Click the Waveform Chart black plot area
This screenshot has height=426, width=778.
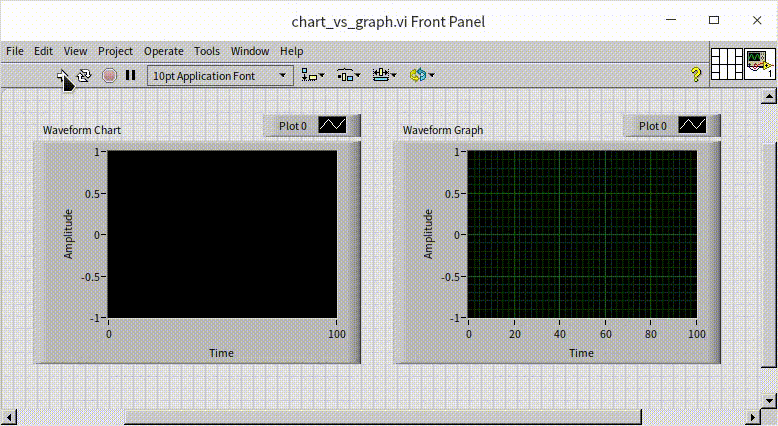[x=222, y=234]
